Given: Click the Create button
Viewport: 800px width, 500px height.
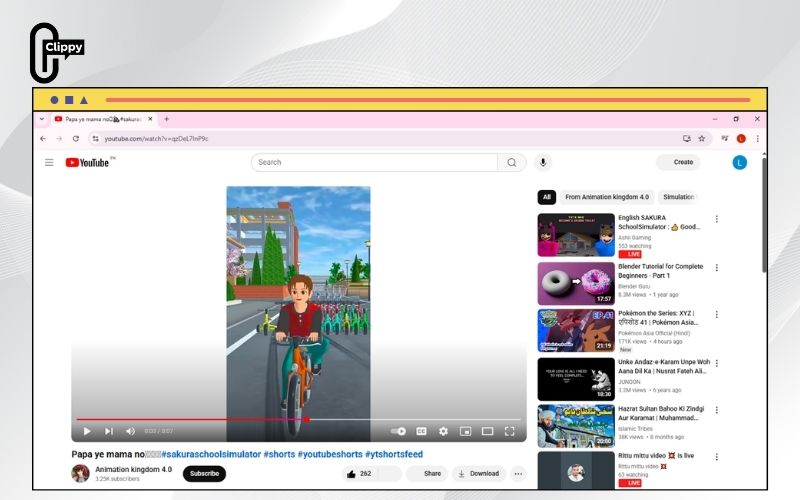Looking at the screenshot, I should coord(678,162).
